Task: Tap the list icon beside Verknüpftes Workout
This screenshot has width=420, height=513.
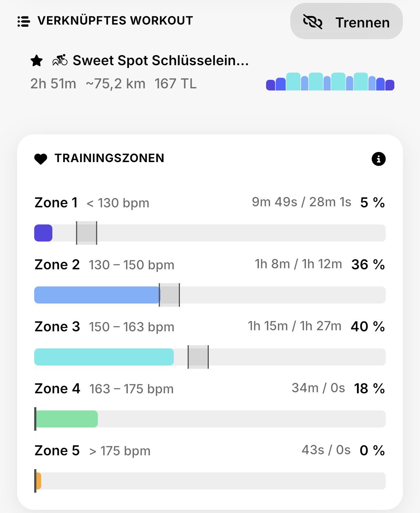Action: pos(24,21)
